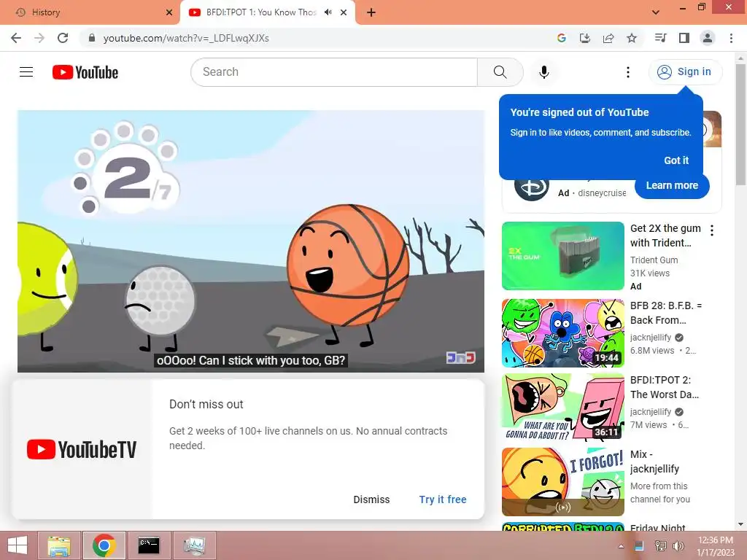Click the scrollbar down arrow
This screenshot has width=747, height=560.
click(740, 524)
